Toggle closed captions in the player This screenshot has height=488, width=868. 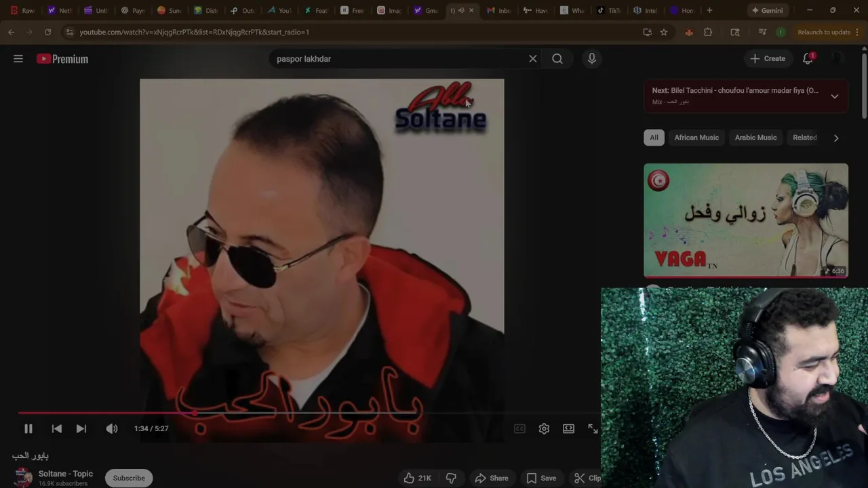coord(519,428)
